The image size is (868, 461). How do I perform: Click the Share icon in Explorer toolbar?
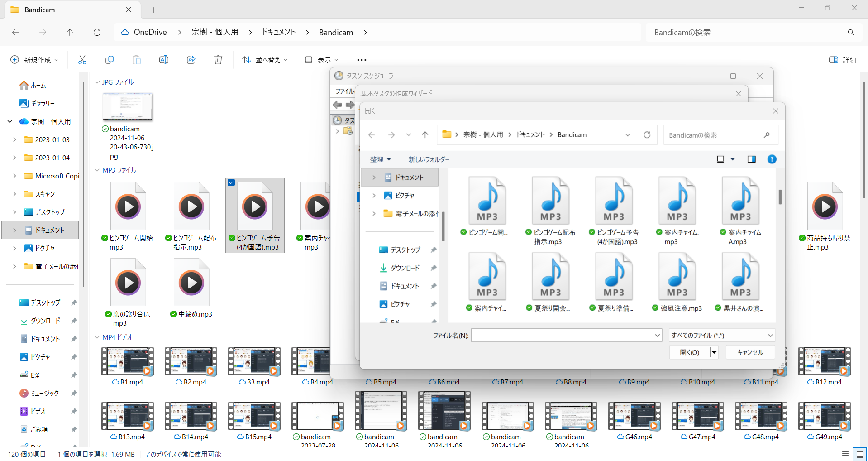click(x=191, y=60)
